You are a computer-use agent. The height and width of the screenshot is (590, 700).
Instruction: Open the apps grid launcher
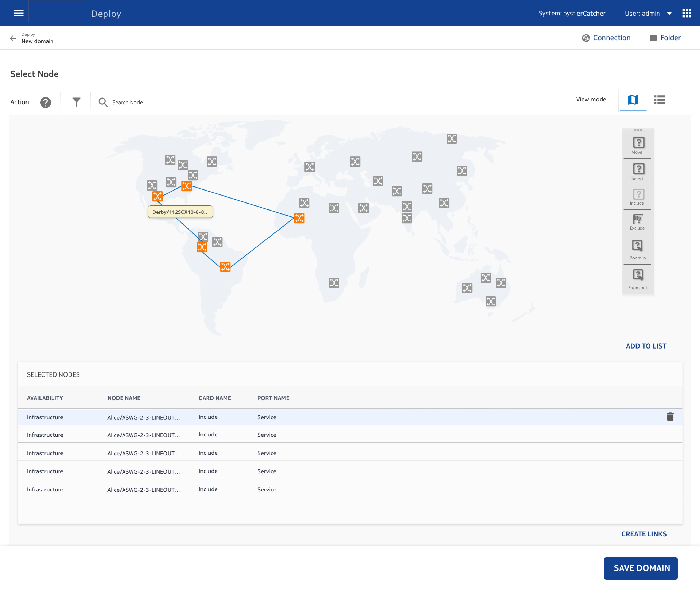point(687,13)
